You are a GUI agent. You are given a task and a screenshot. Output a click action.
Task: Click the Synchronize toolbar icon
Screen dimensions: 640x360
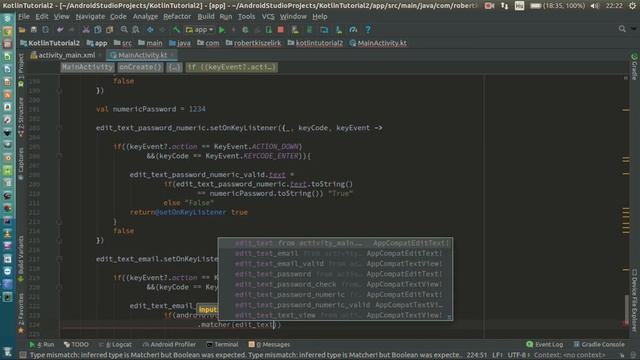coord(45,30)
